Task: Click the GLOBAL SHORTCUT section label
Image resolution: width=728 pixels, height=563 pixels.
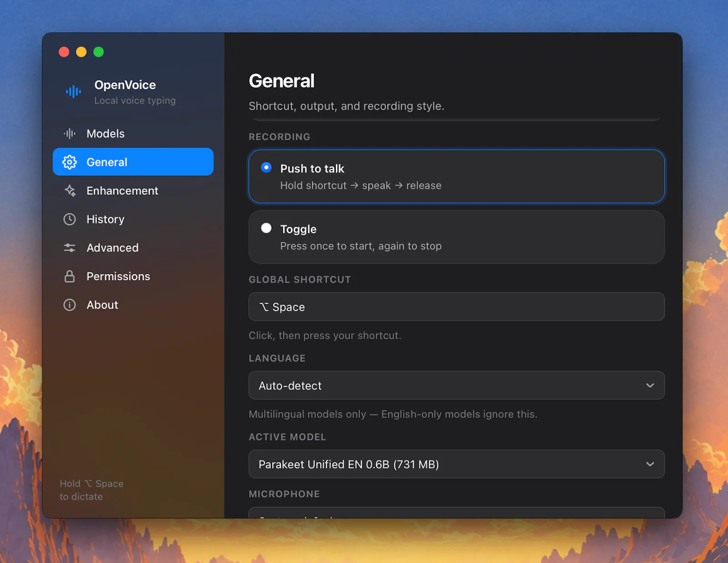Action: (300, 280)
